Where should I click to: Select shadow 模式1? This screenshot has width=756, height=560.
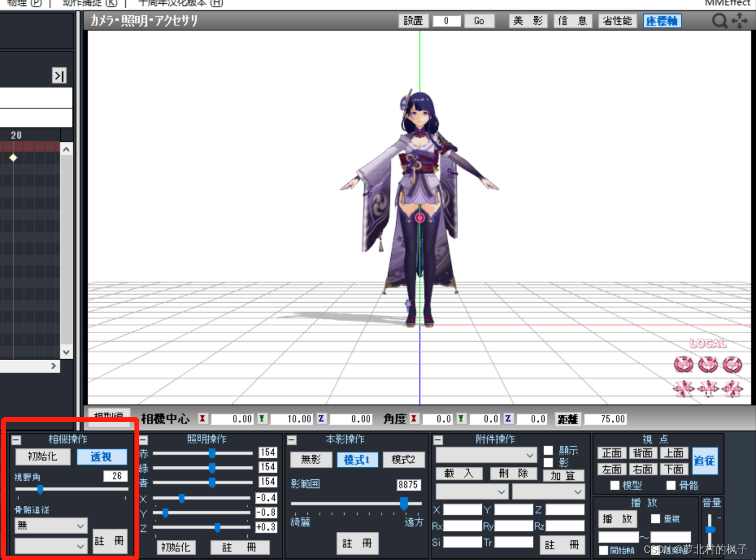pyautogui.click(x=357, y=460)
